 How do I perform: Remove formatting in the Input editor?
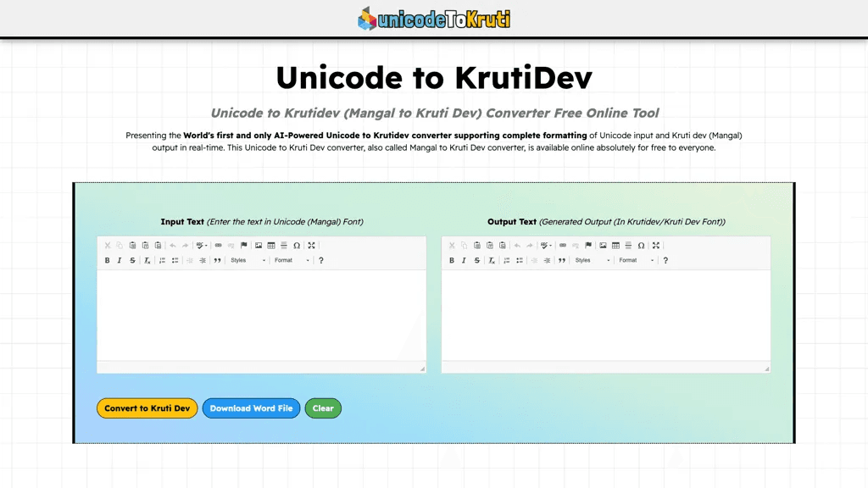point(147,260)
